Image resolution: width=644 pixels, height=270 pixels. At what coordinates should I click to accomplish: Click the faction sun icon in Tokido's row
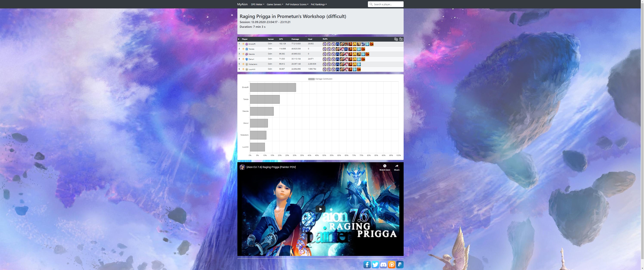coord(243,49)
